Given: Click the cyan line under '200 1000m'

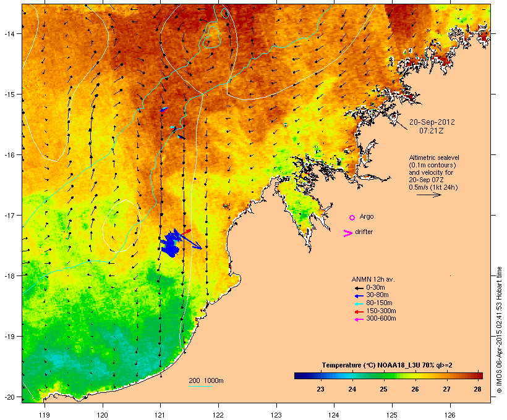Looking at the screenshot, I should [201, 386].
